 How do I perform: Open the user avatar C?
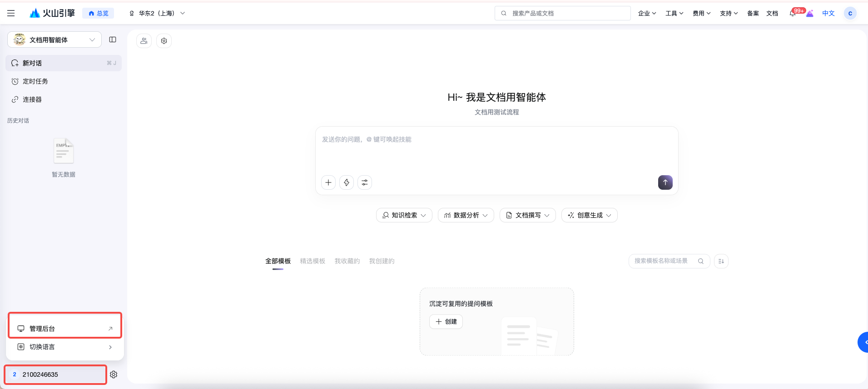(850, 14)
